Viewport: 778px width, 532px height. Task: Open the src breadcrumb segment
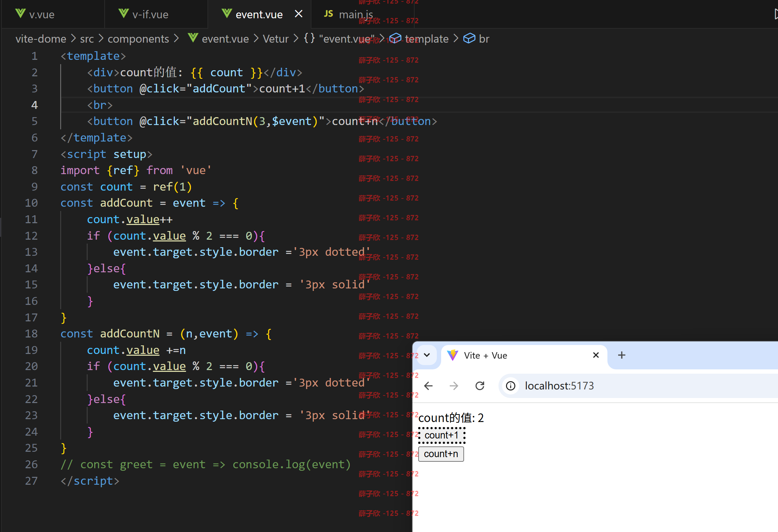(87, 39)
